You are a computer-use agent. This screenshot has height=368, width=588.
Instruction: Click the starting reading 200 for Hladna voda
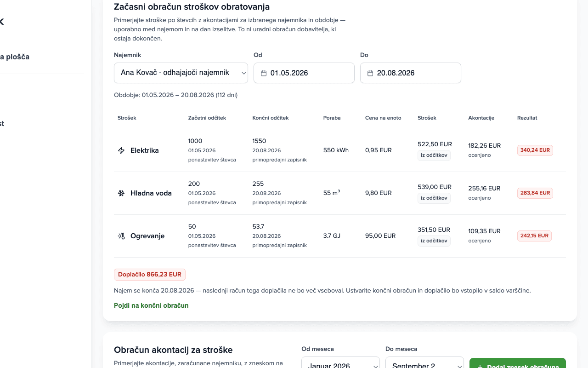[x=194, y=184]
